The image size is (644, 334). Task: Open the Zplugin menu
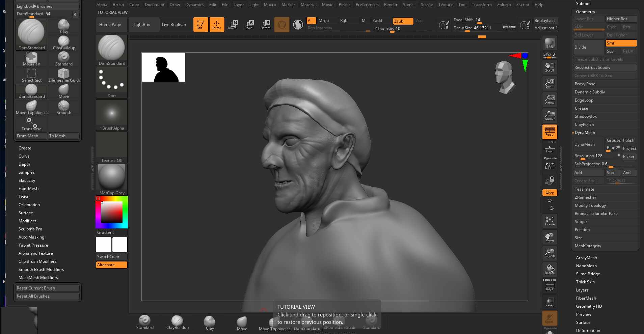tap(504, 5)
